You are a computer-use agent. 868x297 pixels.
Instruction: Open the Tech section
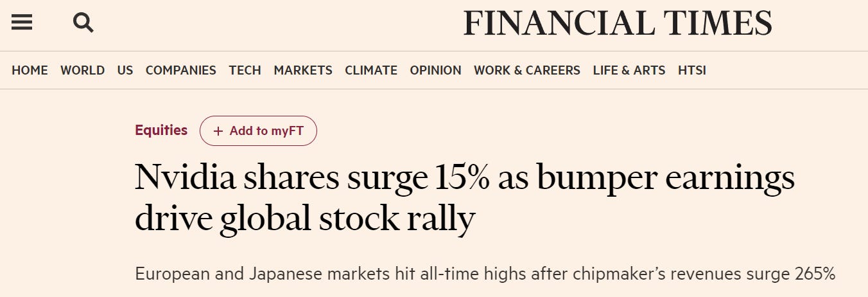click(x=245, y=71)
